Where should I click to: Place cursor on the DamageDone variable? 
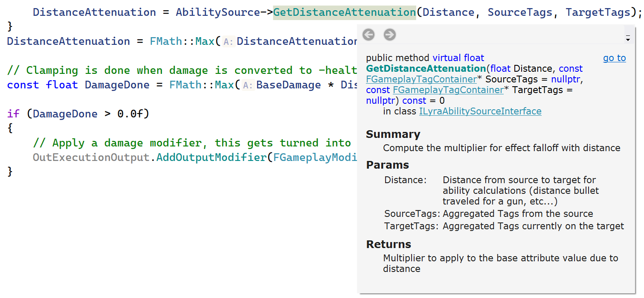(x=117, y=85)
